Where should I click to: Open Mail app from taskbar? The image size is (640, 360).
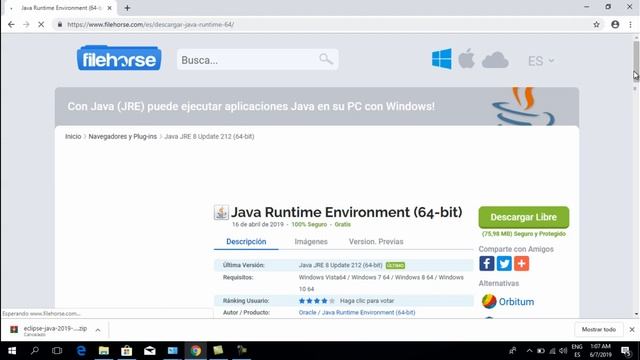[149, 351]
